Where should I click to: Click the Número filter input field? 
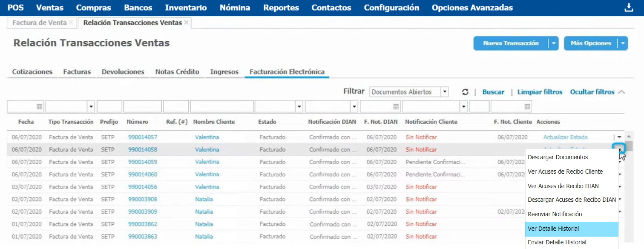[142, 106]
